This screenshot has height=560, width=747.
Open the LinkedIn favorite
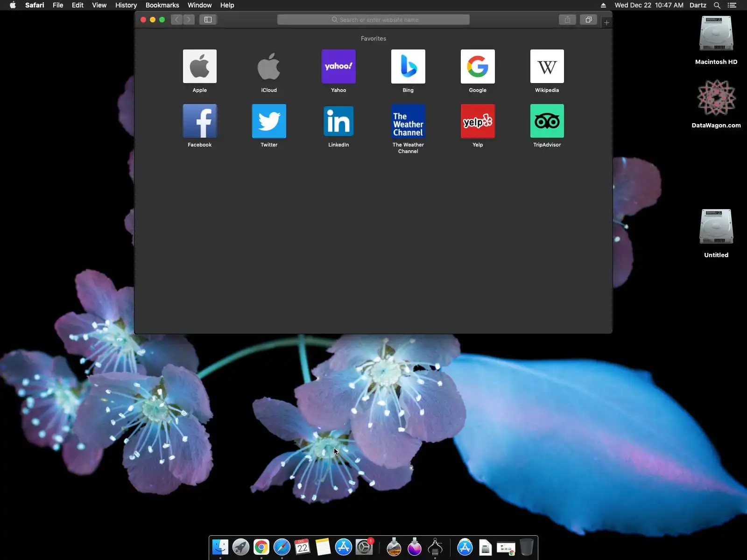tap(338, 121)
